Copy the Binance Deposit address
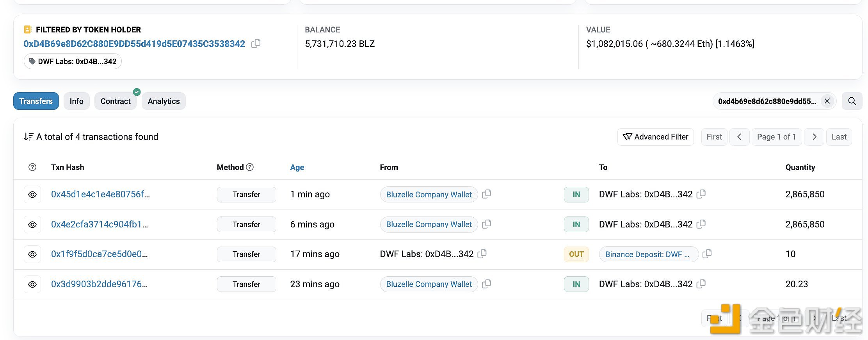This screenshot has width=868, height=340. tap(707, 254)
